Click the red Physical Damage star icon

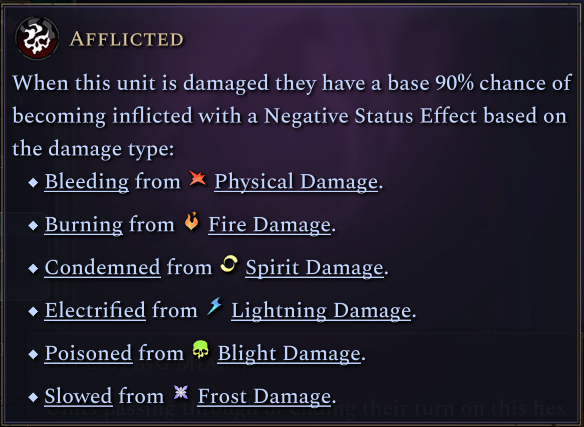(x=197, y=178)
